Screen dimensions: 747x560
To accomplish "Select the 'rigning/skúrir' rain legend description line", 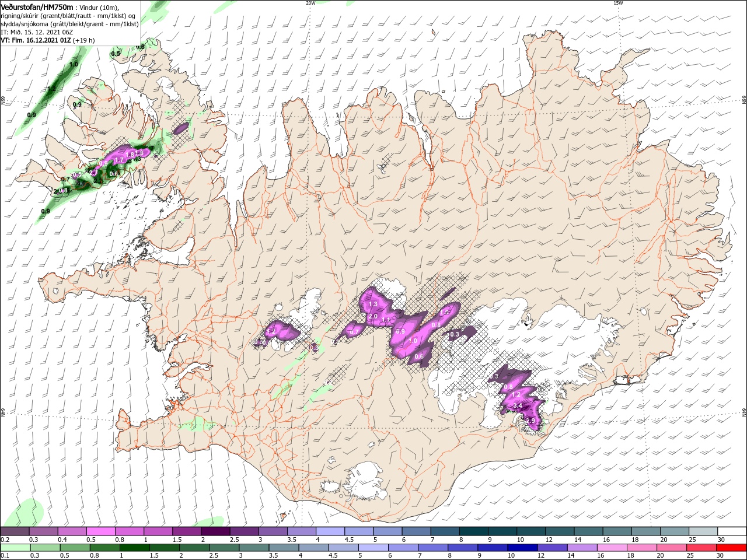I will click(68, 16).
